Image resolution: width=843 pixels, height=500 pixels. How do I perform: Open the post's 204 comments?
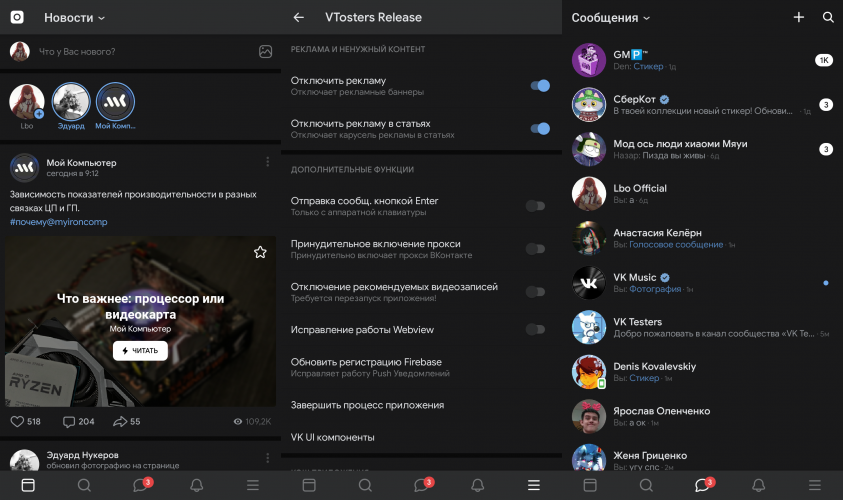pos(78,422)
